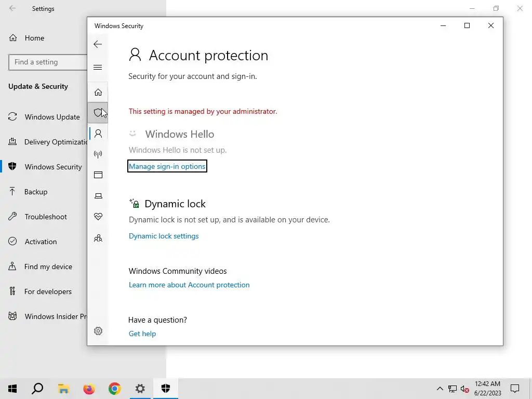Open the notification center icon

click(x=515, y=389)
